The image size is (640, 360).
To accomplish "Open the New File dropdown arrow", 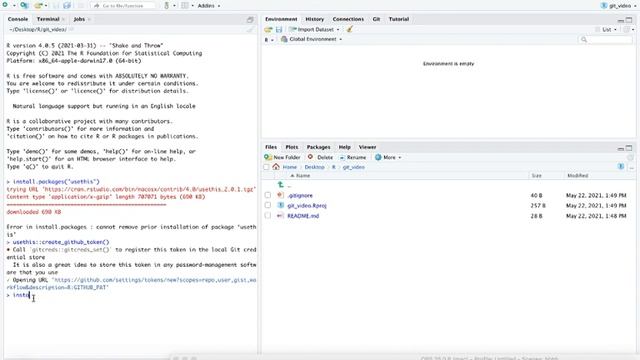I will pos(13,6).
